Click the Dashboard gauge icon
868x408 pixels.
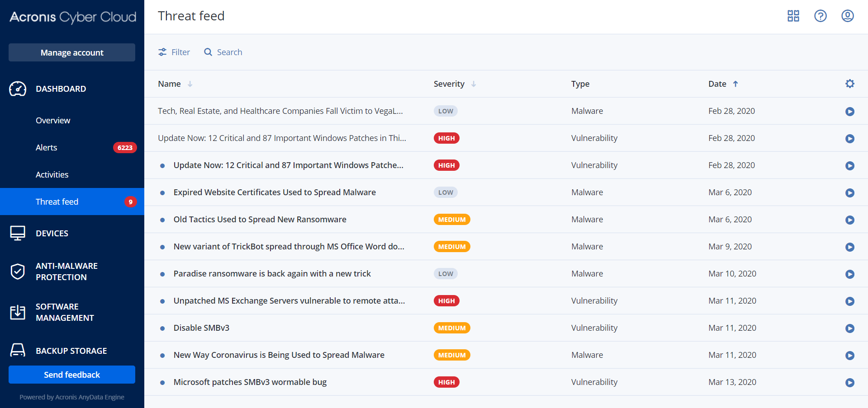(x=18, y=89)
